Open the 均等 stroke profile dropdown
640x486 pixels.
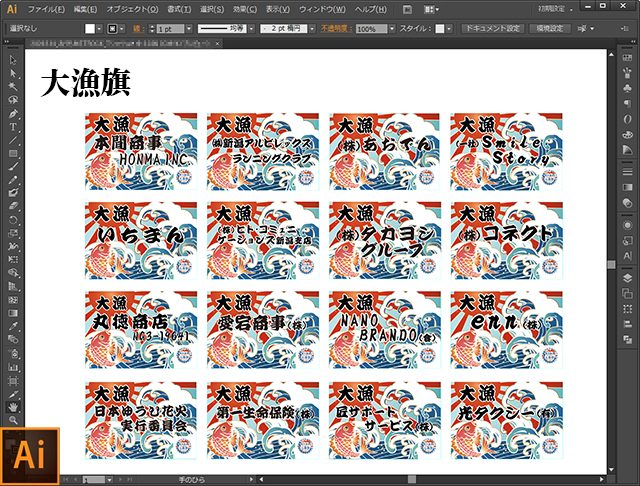tap(251, 29)
